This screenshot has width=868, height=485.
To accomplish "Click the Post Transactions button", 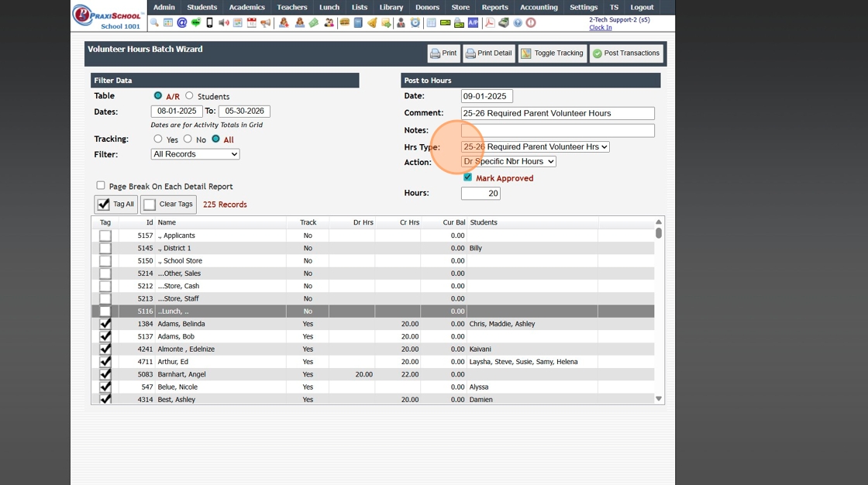I will (626, 53).
